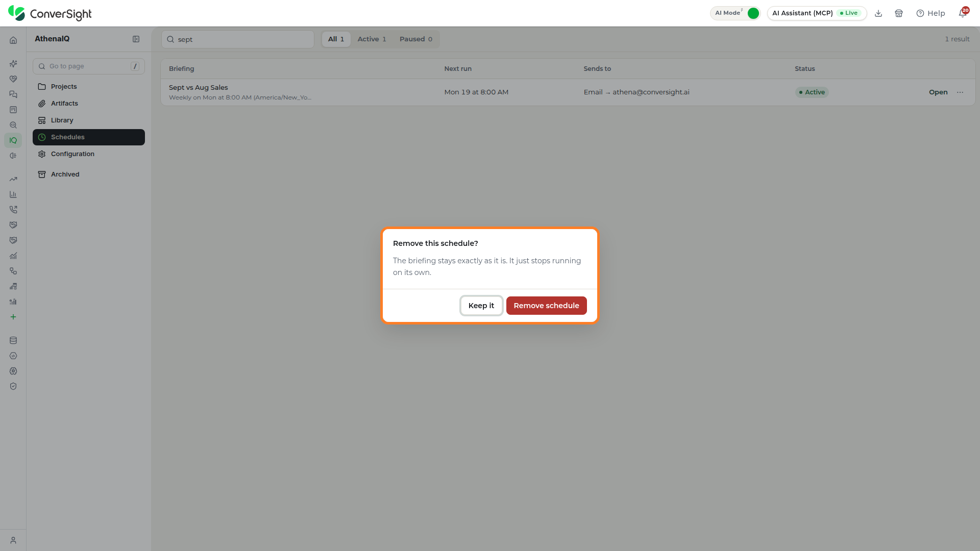980x551 pixels.
Task: Click the Sept vs Aug Sales briefing name
Action: pyautogui.click(x=199, y=88)
